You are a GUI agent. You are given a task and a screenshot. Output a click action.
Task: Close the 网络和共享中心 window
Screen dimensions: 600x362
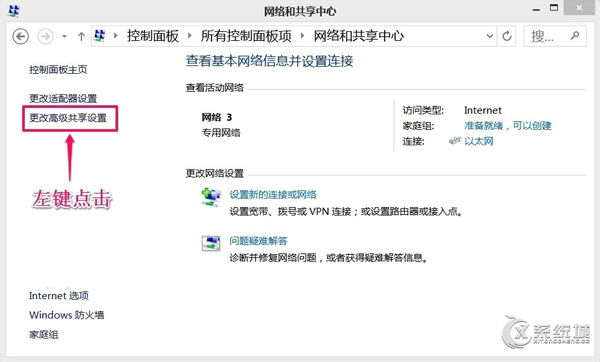coord(579,8)
